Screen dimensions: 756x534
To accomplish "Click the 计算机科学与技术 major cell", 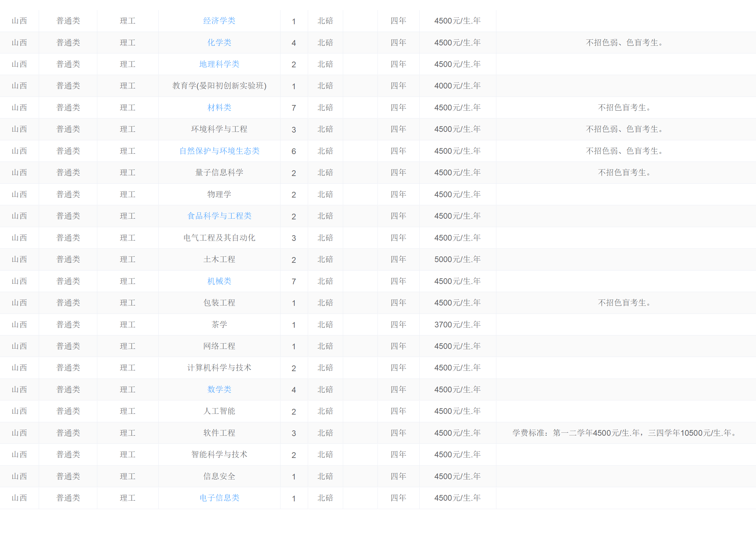I will 219,368.
